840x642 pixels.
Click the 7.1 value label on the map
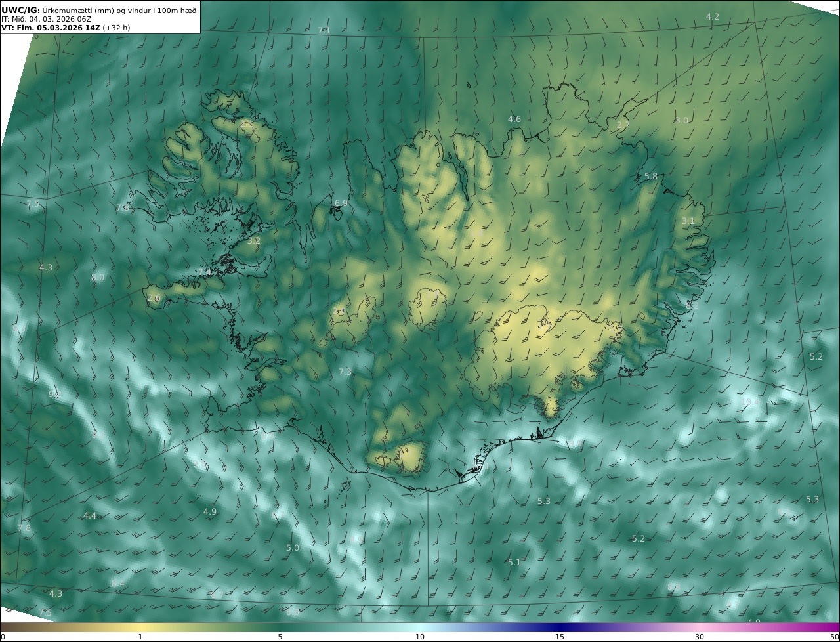324,30
